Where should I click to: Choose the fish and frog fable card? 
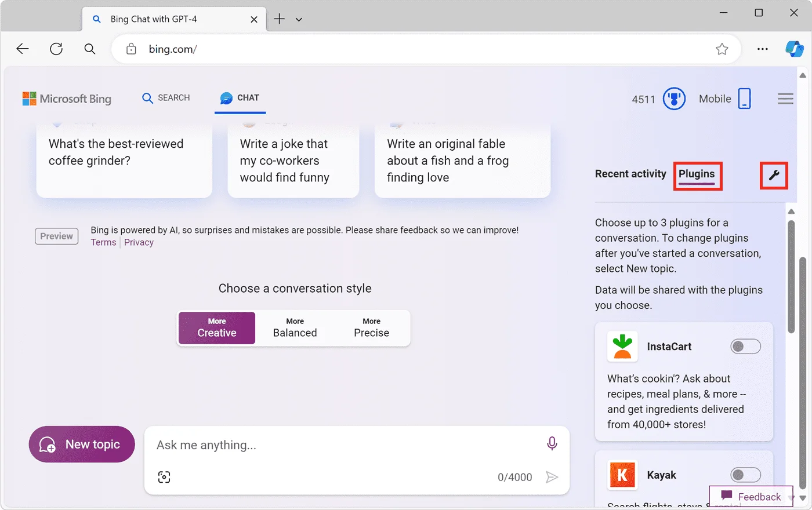[462, 161]
